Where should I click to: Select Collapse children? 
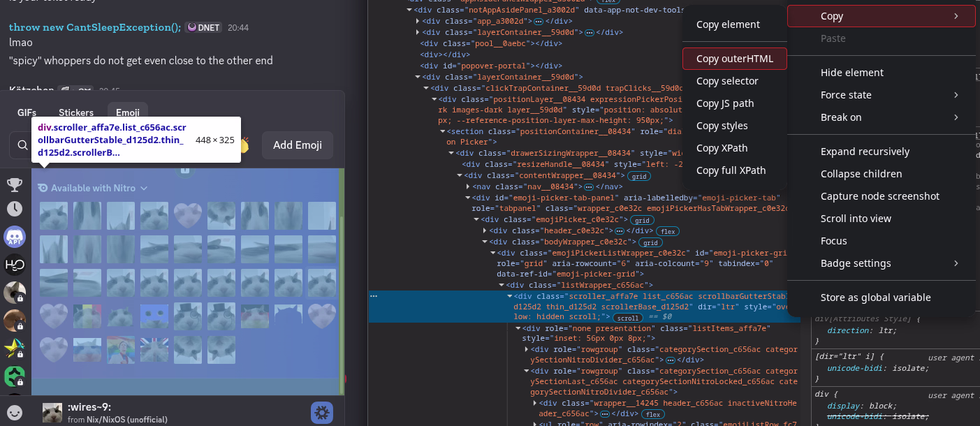tap(882, 174)
